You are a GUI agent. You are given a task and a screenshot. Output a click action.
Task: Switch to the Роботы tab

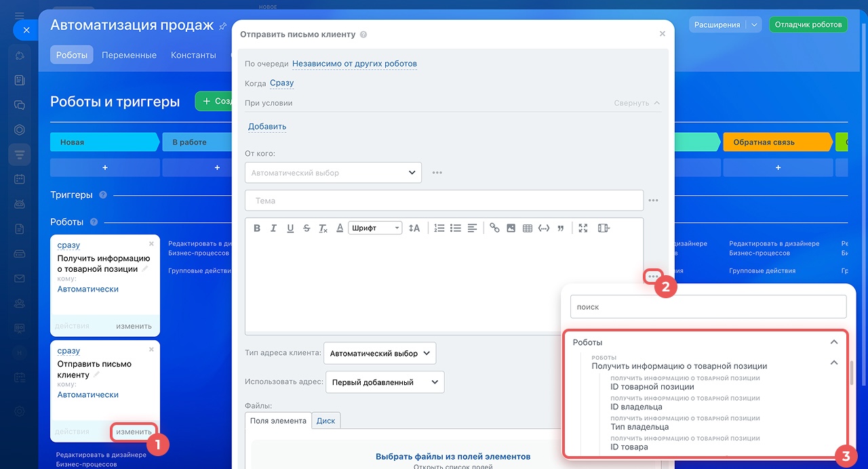pyautogui.click(x=72, y=55)
